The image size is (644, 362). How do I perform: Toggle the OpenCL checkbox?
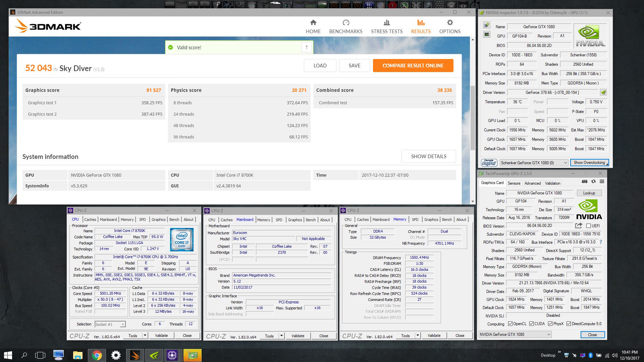(x=510, y=324)
